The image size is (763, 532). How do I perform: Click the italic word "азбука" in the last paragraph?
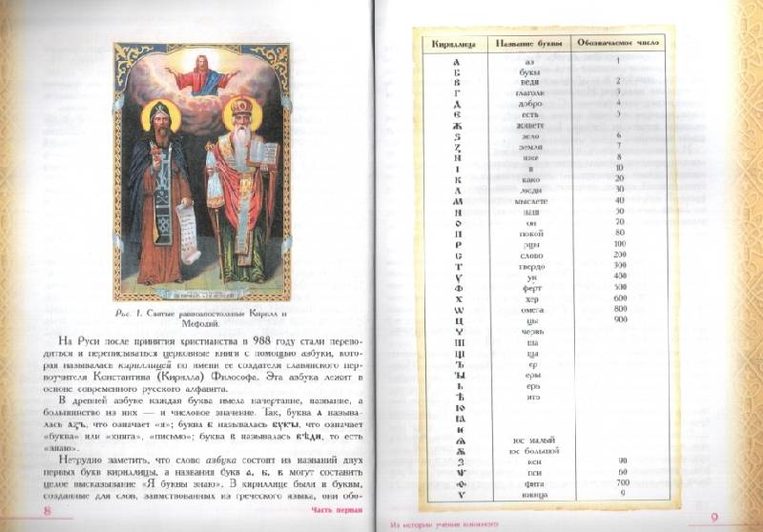221,460
